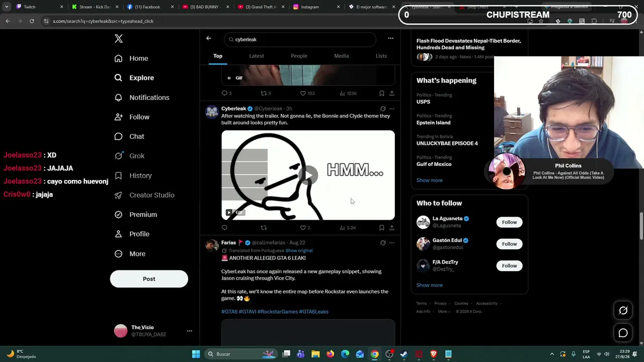Open more options on Cyberleak's post
The image size is (644, 362).
(x=392, y=109)
